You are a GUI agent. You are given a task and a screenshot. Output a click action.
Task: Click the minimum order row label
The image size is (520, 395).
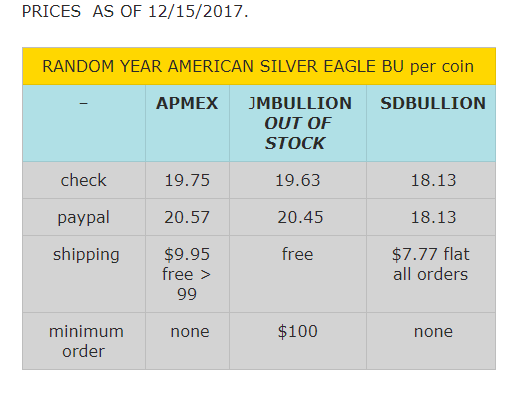[86, 341]
